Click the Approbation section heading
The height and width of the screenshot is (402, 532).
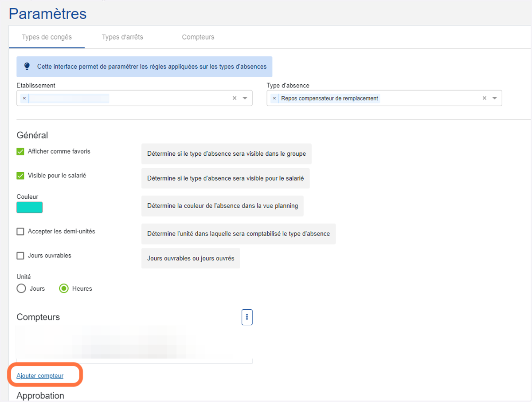tap(40, 395)
